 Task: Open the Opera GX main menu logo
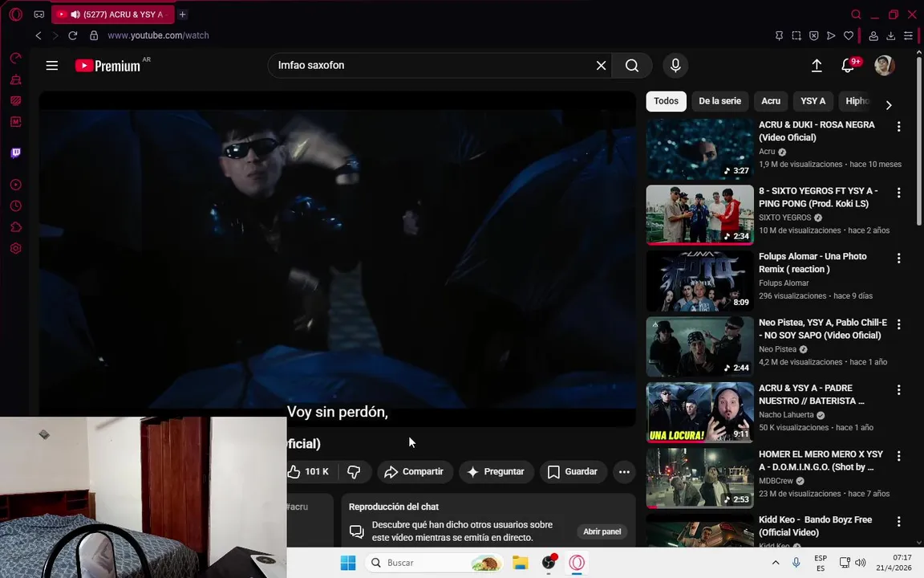pyautogui.click(x=16, y=14)
